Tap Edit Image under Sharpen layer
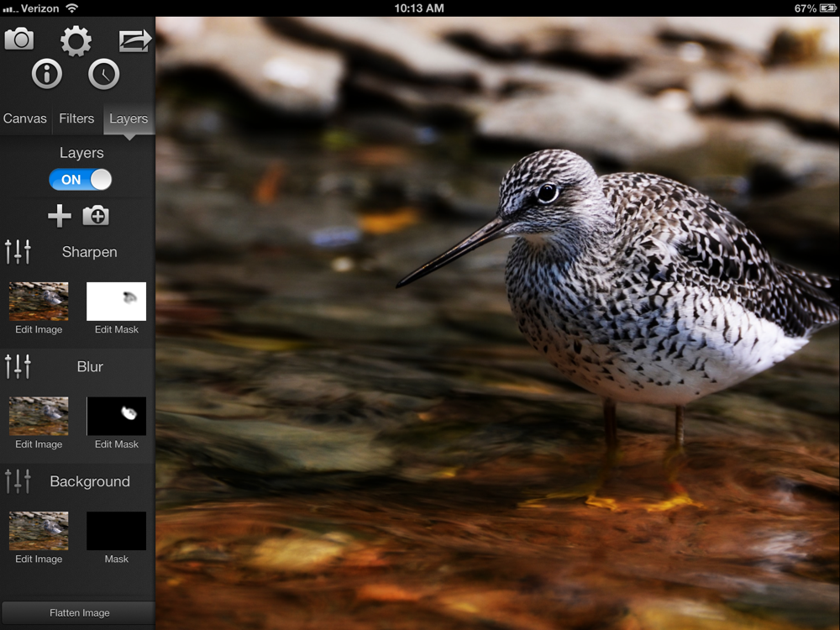 pos(39,329)
